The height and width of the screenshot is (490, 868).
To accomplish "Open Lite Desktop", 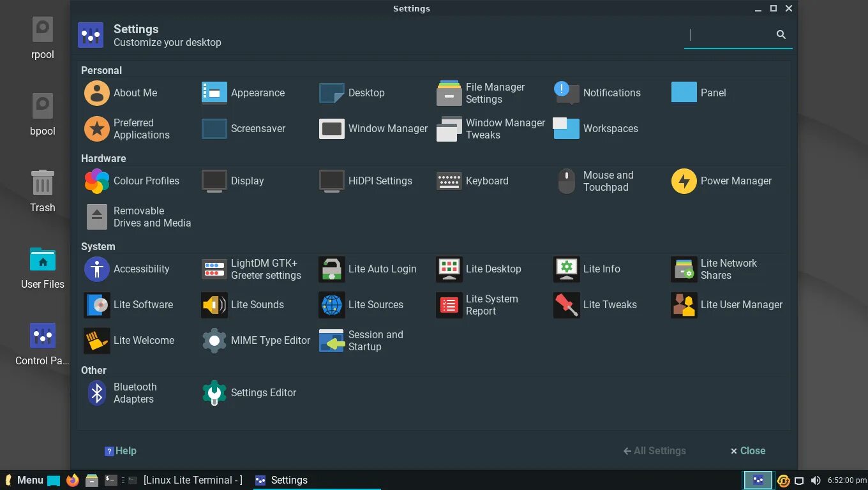I will tap(479, 269).
